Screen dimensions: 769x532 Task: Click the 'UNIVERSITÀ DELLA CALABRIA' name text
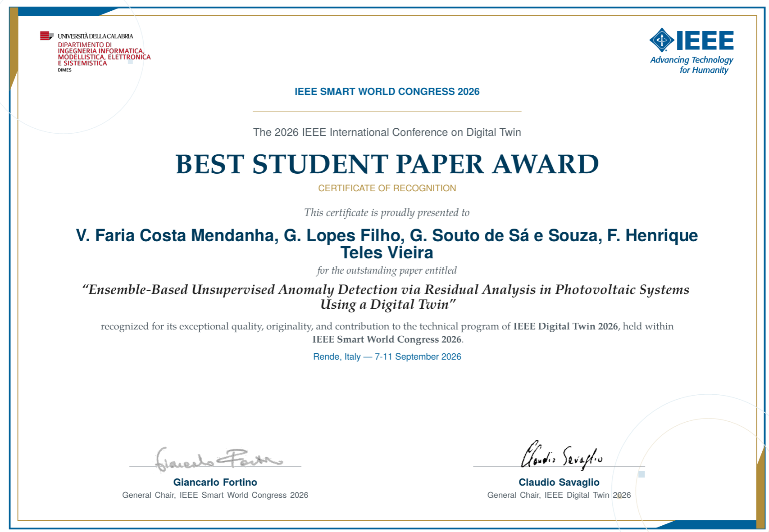pos(96,36)
